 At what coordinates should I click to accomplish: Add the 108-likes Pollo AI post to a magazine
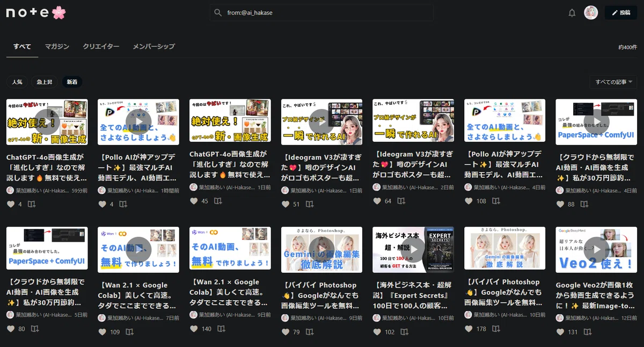(496, 201)
